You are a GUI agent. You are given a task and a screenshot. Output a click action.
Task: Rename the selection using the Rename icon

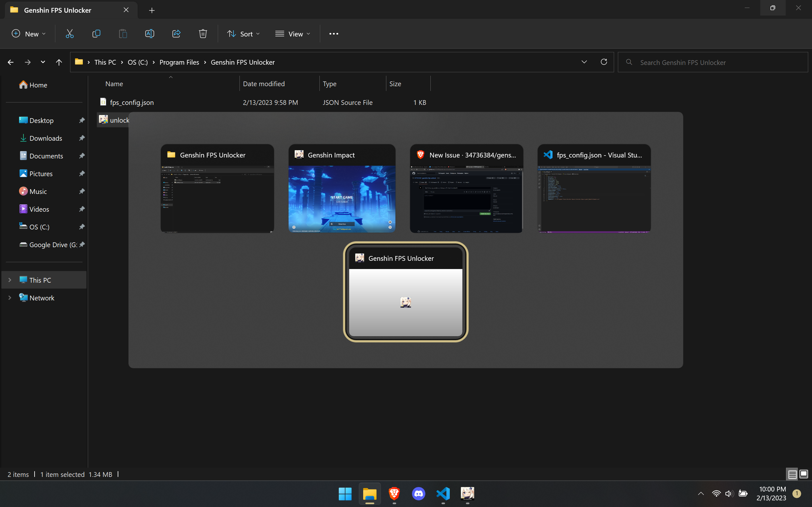coord(150,34)
